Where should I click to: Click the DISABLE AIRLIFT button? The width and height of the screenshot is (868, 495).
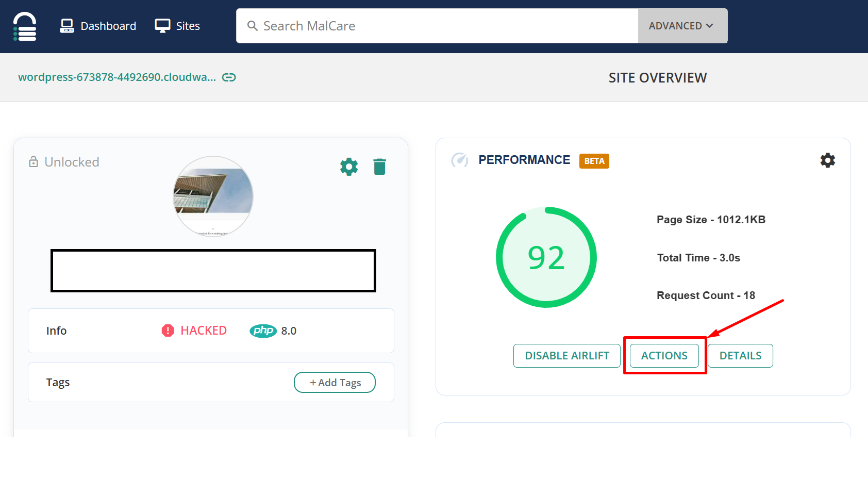click(x=567, y=356)
